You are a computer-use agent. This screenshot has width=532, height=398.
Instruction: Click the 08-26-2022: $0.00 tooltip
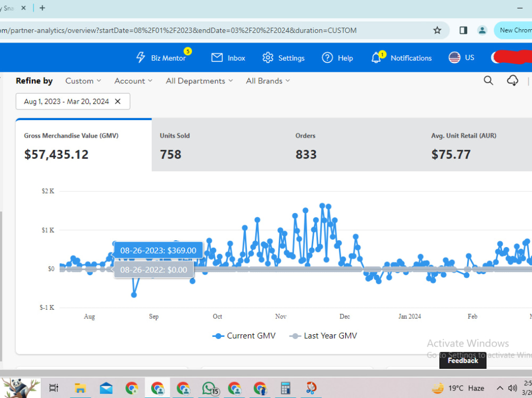[x=154, y=270]
